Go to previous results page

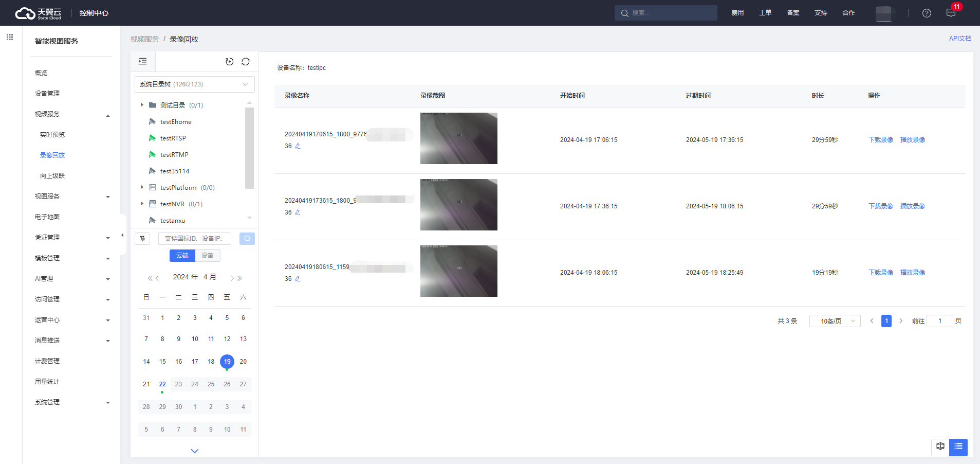coord(872,321)
